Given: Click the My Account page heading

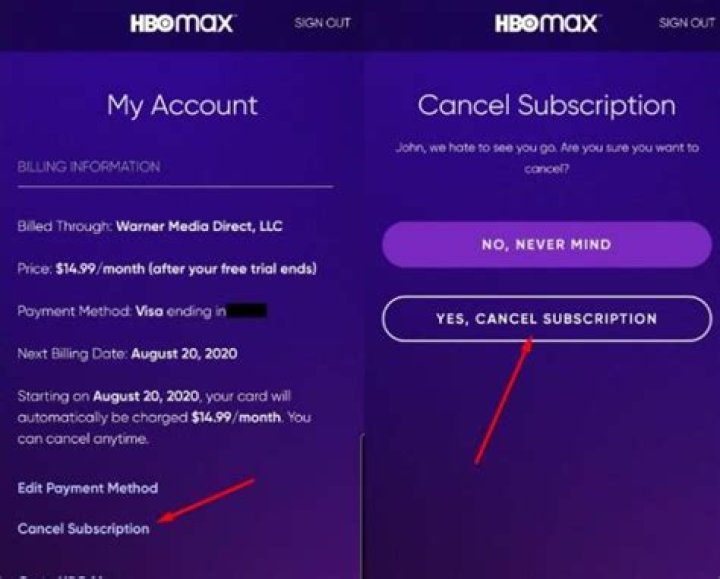Looking at the screenshot, I should [x=182, y=106].
